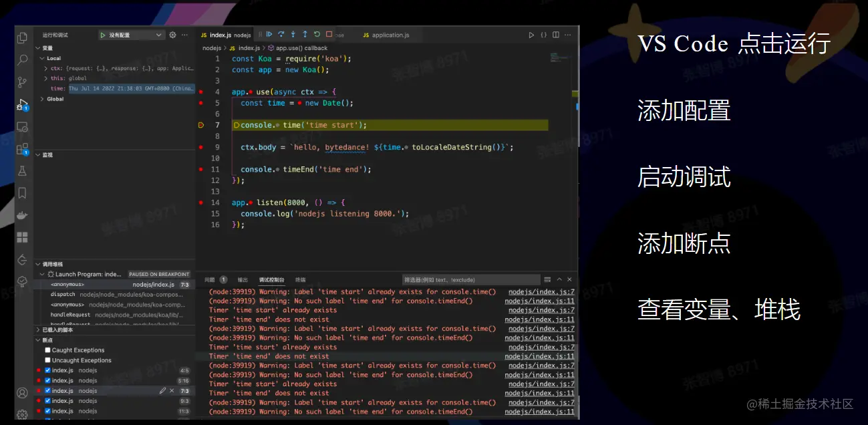The image size is (868, 425).
Task: Focus the debug console filter input
Action: coord(470,279)
